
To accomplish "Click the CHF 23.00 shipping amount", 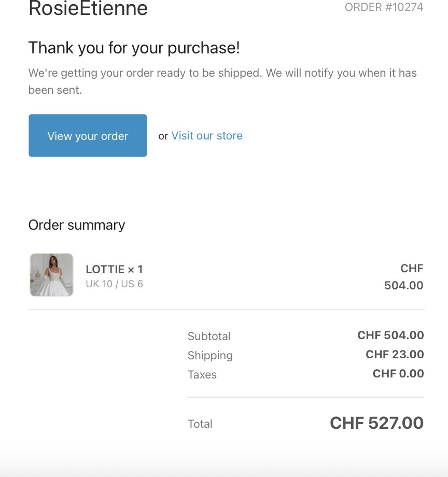I will 395,355.
